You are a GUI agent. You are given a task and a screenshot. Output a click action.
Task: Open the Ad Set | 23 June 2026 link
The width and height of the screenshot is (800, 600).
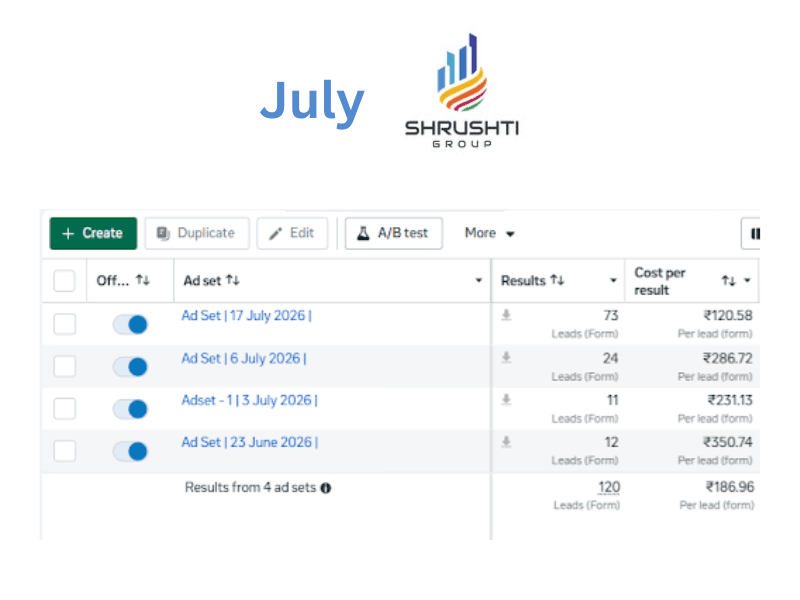pos(250,442)
